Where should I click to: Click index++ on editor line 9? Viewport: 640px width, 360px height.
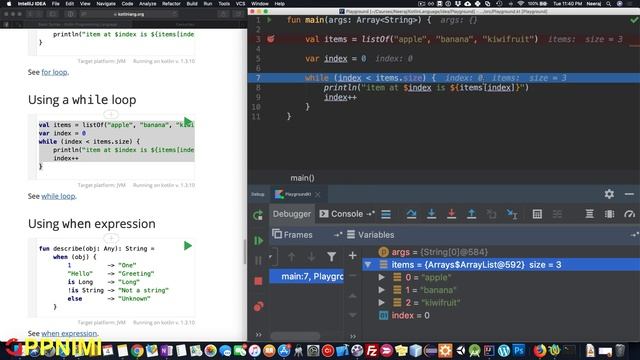pyautogui.click(x=340, y=98)
